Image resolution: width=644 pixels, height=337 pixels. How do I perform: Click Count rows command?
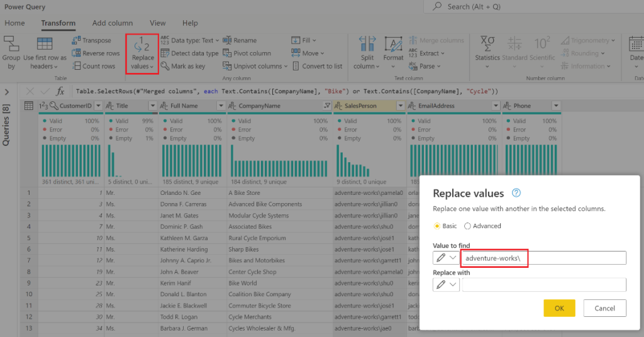(x=94, y=65)
